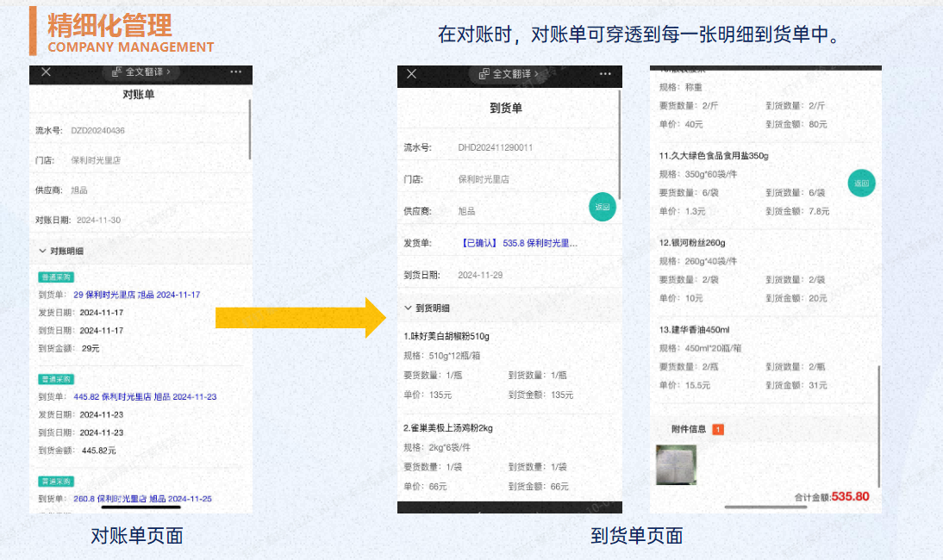Click the first 普通采购 green tag
943x560 pixels.
tap(56, 277)
